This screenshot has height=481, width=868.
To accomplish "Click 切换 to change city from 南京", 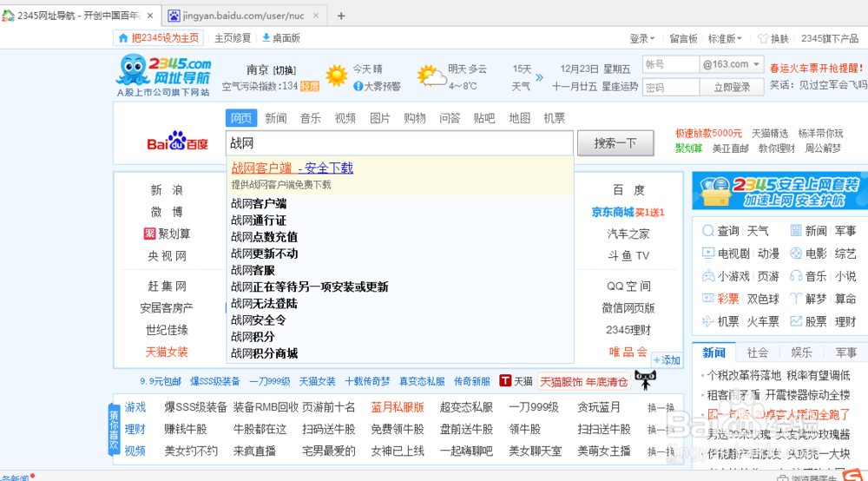I will [x=285, y=70].
